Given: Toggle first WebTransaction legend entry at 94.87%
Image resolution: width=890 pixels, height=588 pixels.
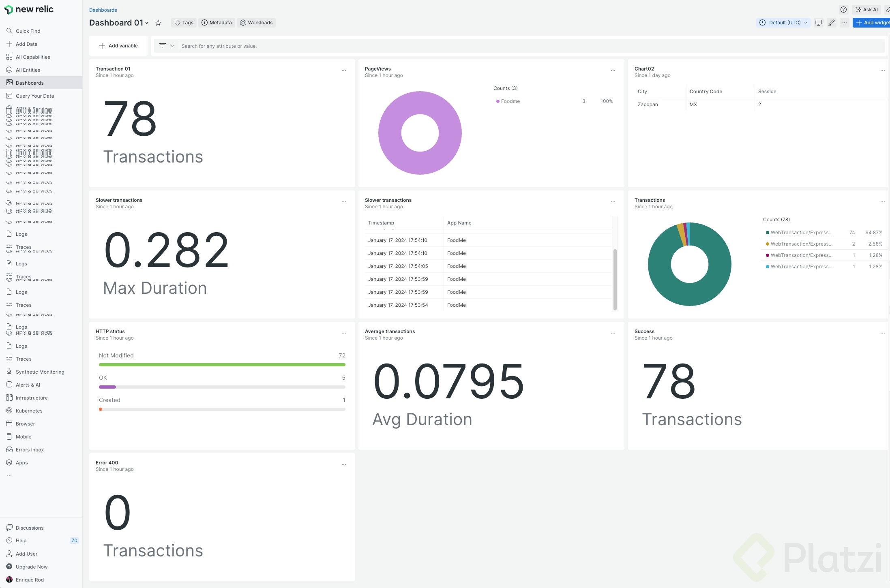Looking at the screenshot, I should click(x=801, y=233).
